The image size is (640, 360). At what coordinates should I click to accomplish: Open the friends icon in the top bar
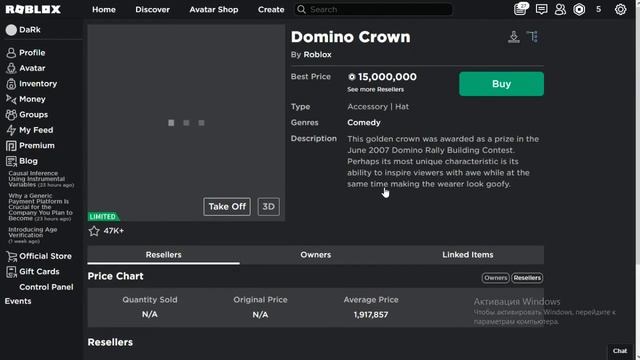(560, 9)
